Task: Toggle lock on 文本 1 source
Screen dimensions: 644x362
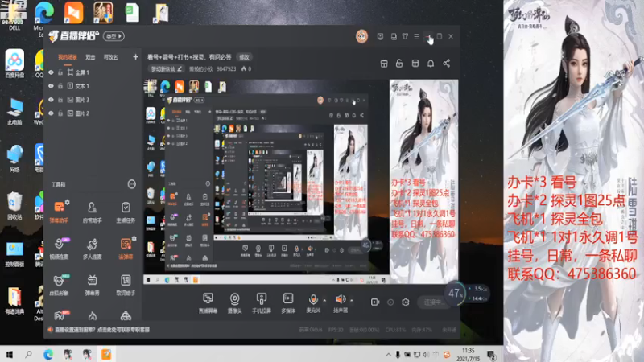Action: [x=60, y=86]
